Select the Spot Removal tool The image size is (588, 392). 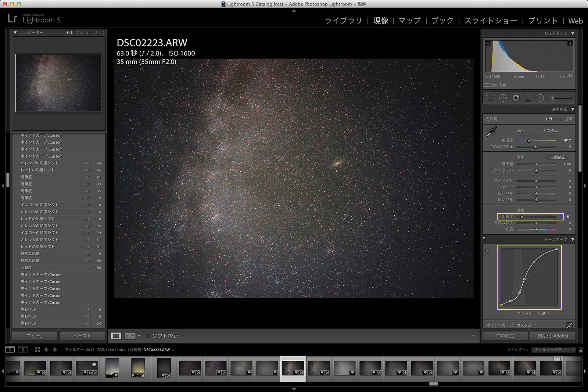(503, 98)
